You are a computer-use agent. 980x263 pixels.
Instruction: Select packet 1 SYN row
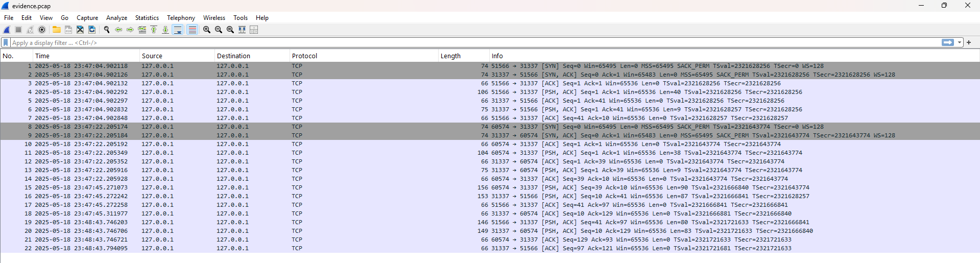(x=490, y=66)
